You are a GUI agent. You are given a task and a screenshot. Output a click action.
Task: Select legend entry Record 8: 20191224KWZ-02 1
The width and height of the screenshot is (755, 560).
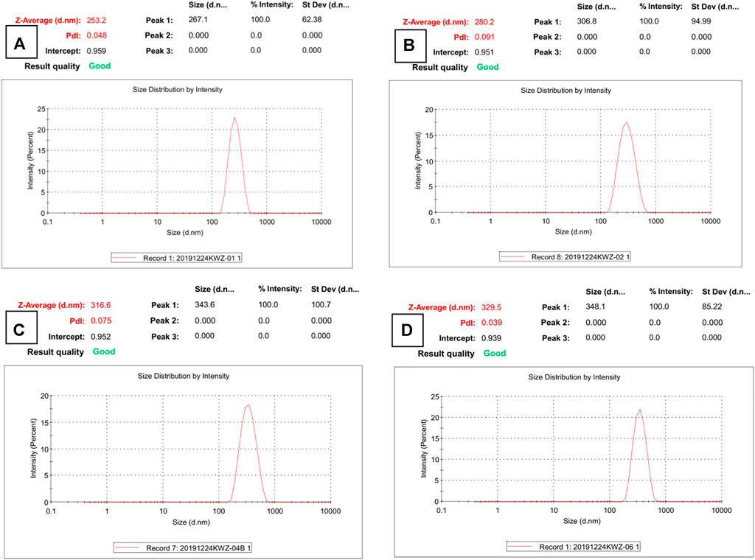[565, 257]
